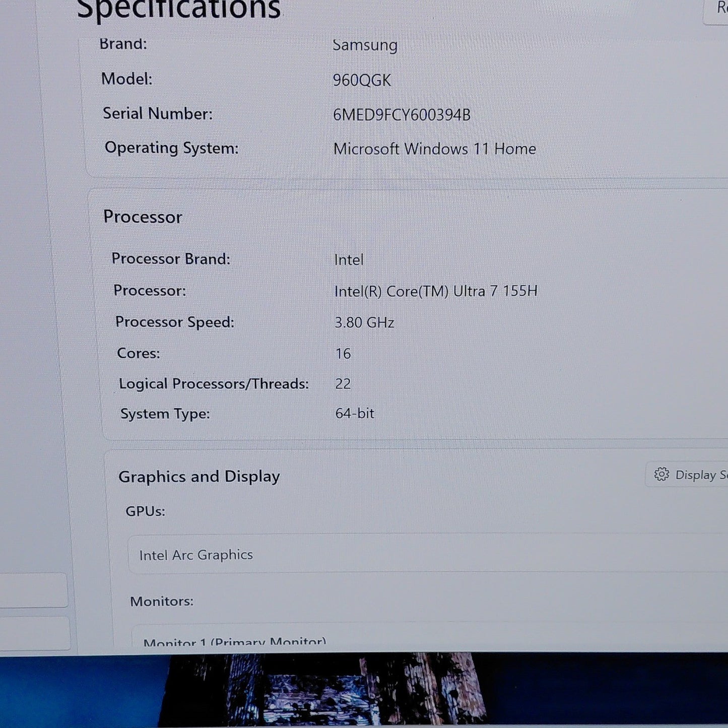
Task: Click the Monitors label
Action: (x=162, y=601)
